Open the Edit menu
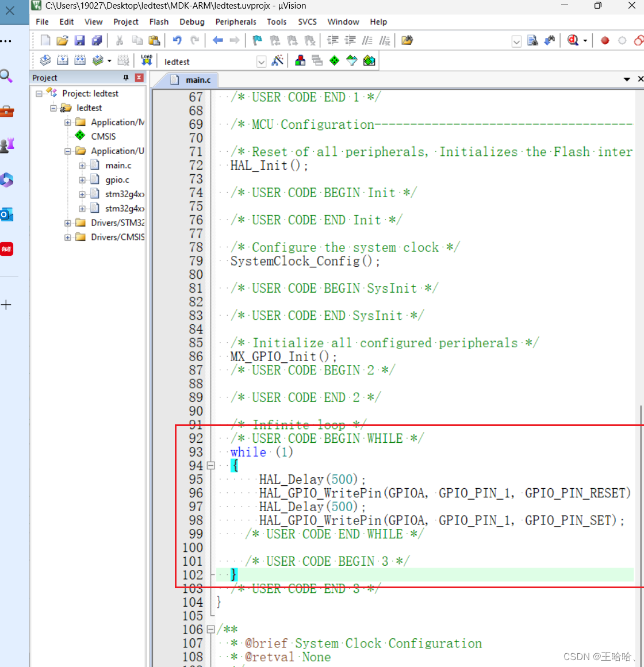This screenshot has height=667, width=644. pos(66,22)
